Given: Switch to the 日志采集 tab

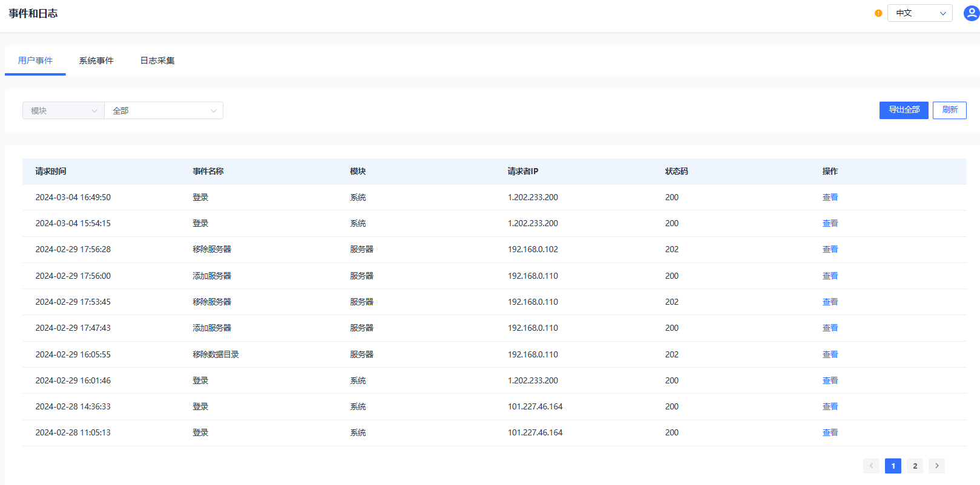Looking at the screenshot, I should click(157, 60).
